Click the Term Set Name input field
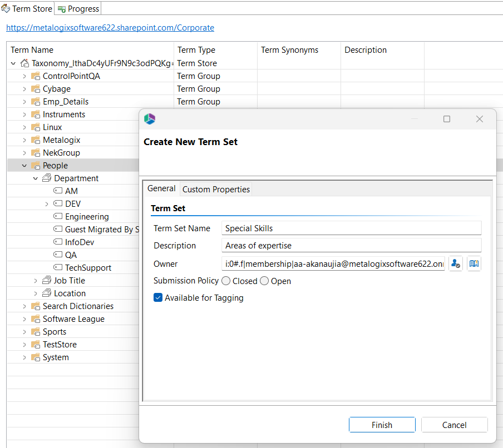Image resolution: width=503 pixels, height=448 pixels. (x=351, y=228)
